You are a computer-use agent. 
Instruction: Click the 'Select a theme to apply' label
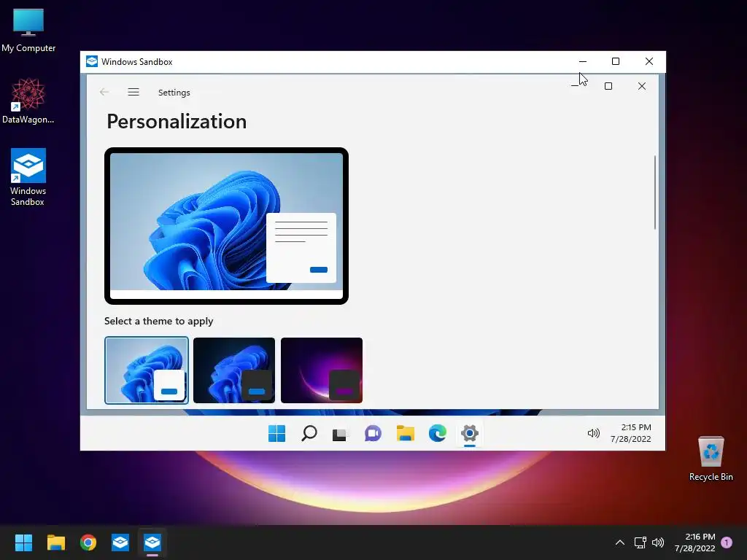(x=158, y=321)
